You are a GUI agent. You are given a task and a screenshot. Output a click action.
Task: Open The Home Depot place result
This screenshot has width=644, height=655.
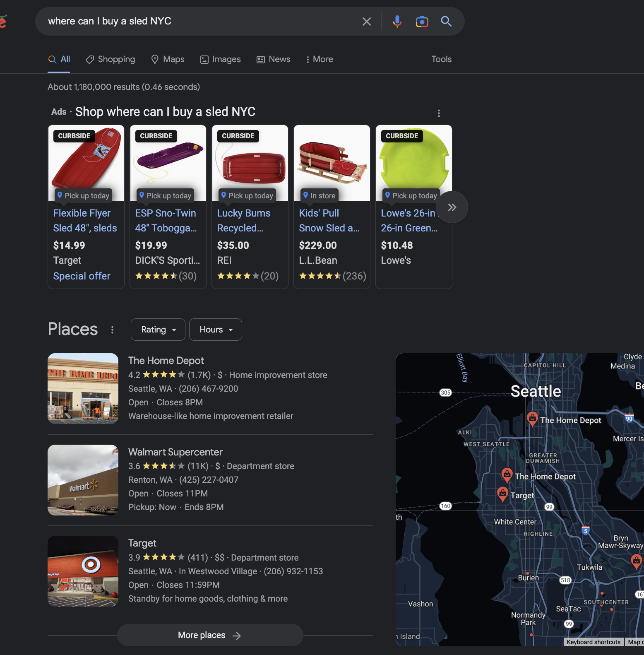click(166, 361)
